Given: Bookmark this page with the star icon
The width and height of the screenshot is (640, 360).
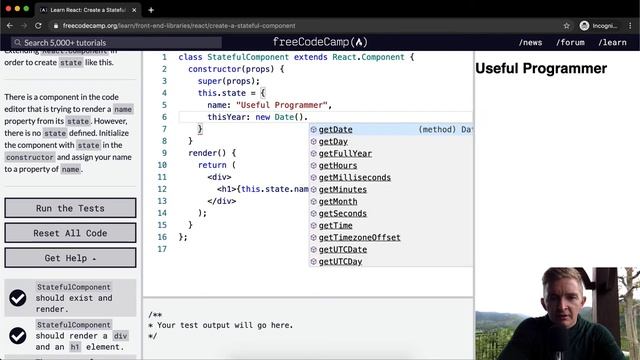Looking at the screenshot, I should pos(567,26).
